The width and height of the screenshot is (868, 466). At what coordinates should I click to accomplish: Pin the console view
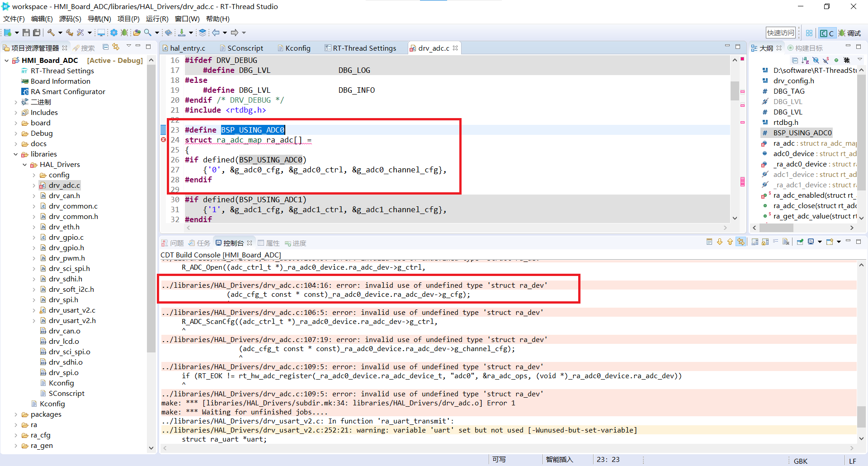pyautogui.click(x=800, y=242)
